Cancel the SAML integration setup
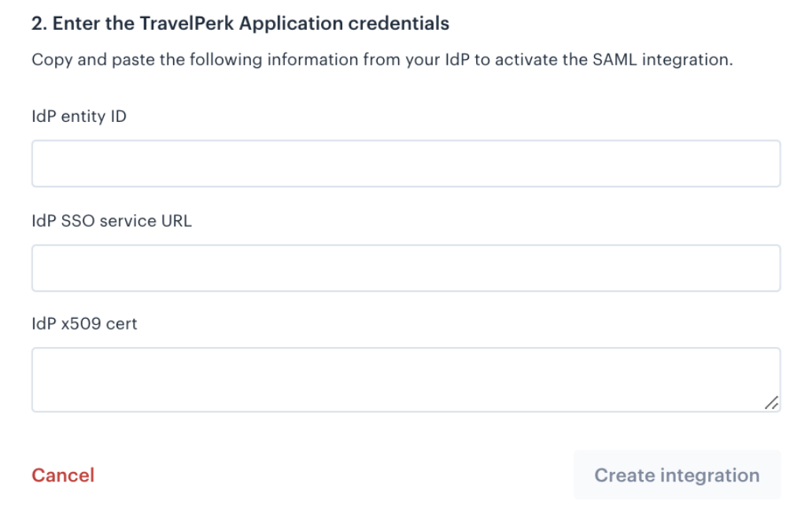Screen dimensions: 812x524 [63, 475]
